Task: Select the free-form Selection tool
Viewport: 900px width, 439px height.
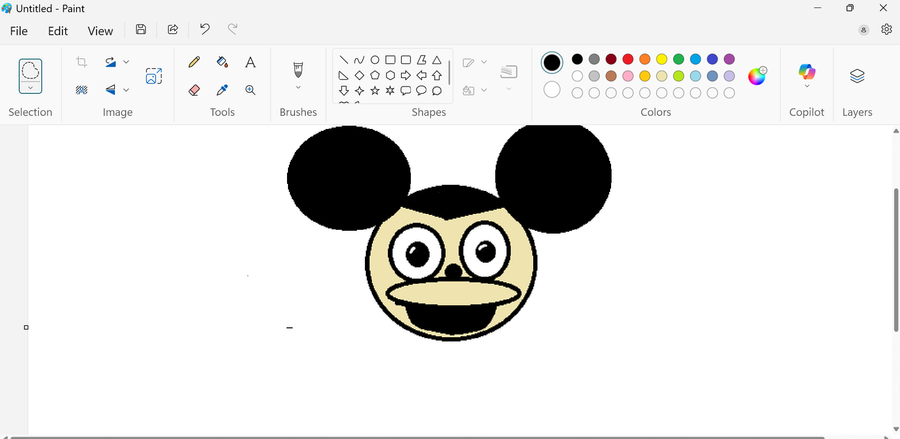Action: point(30,70)
